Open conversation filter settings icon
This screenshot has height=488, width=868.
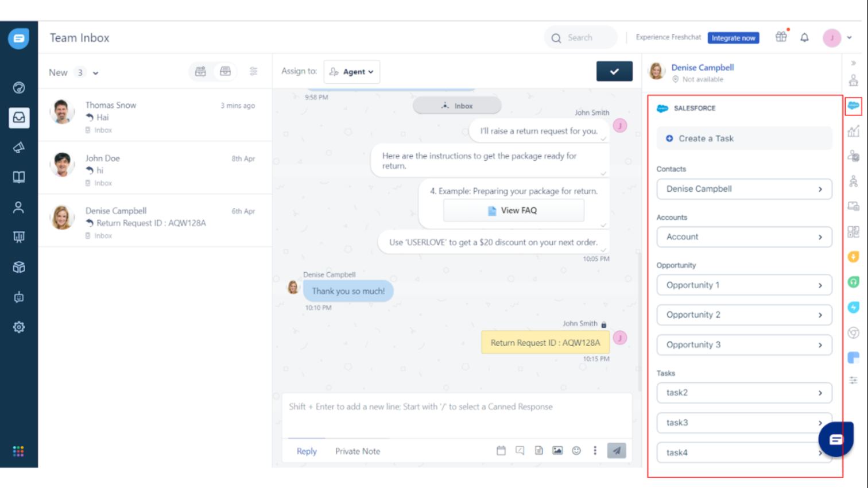[x=253, y=72]
